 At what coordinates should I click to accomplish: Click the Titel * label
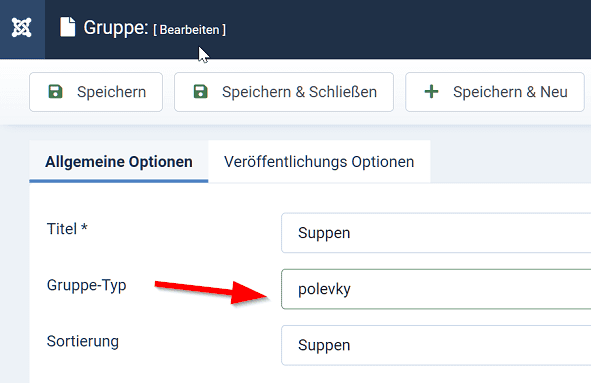[67, 229]
